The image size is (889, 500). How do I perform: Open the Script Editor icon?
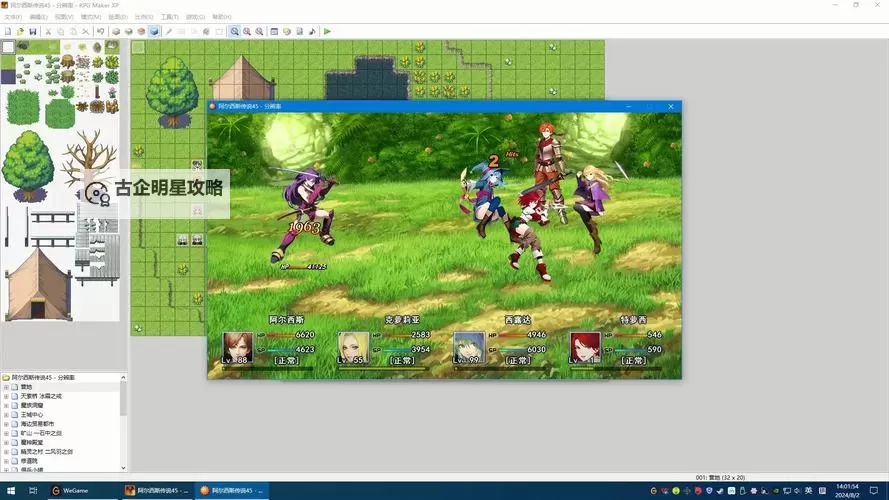pyautogui.click(x=299, y=32)
